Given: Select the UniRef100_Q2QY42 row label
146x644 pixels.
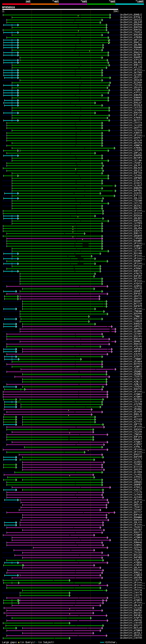Looking at the screenshot, I should coord(131,548).
